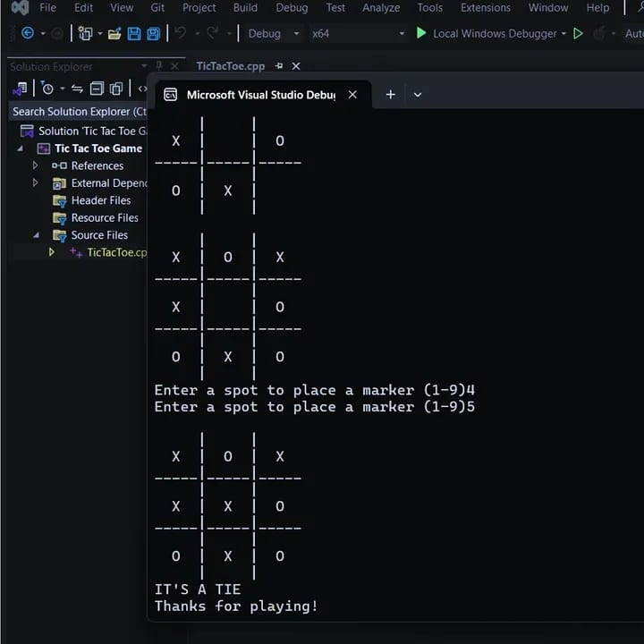Close the Solution Explorer panel
This screenshot has height=644, width=644.
point(174,66)
